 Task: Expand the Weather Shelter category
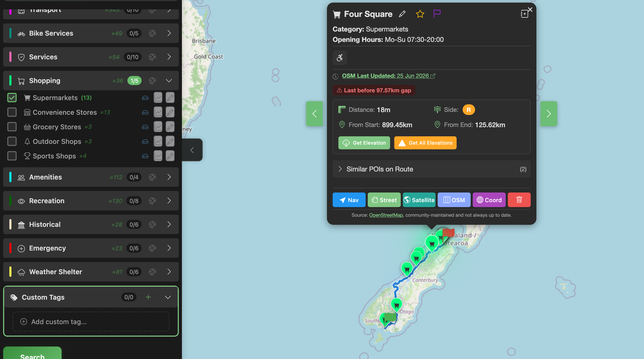[x=169, y=272]
